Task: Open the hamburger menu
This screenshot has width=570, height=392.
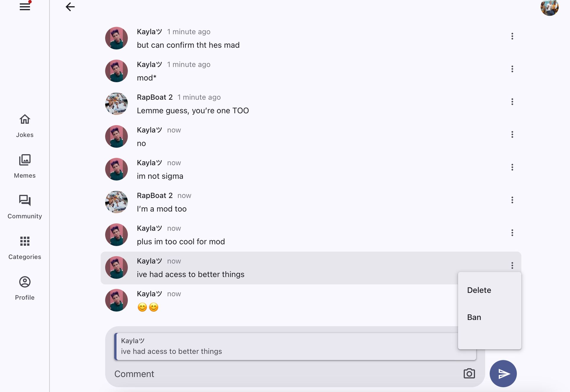Action: [x=25, y=7]
